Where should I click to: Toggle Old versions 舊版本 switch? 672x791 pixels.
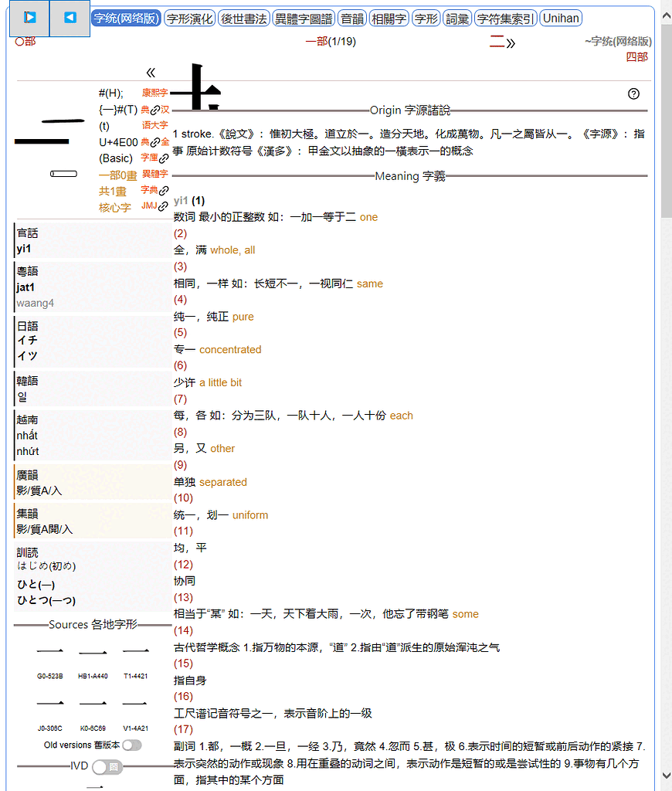[x=132, y=745]
